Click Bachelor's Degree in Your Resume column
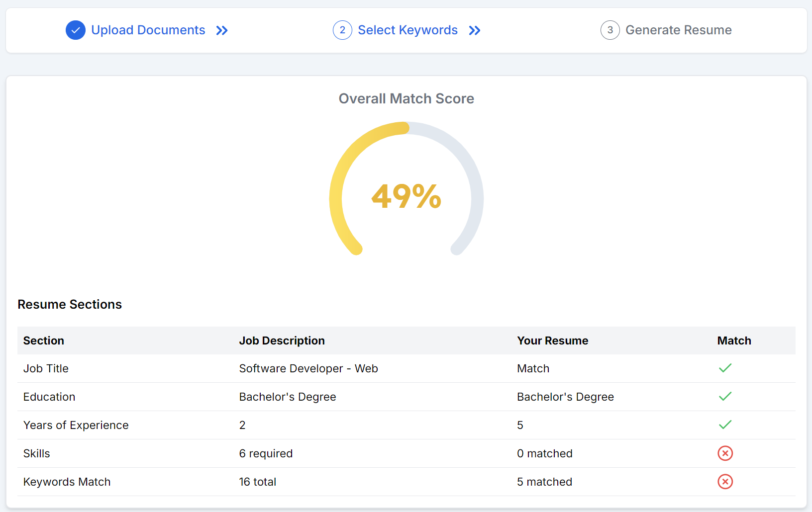The width and height of the screenshot is (812, 512). point(566,397)
